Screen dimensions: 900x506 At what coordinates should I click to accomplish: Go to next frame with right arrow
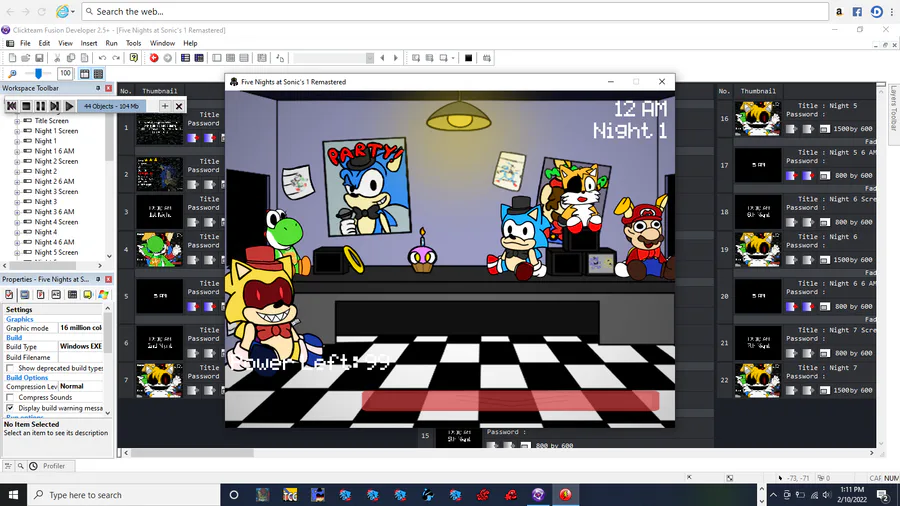coord(395,58)
